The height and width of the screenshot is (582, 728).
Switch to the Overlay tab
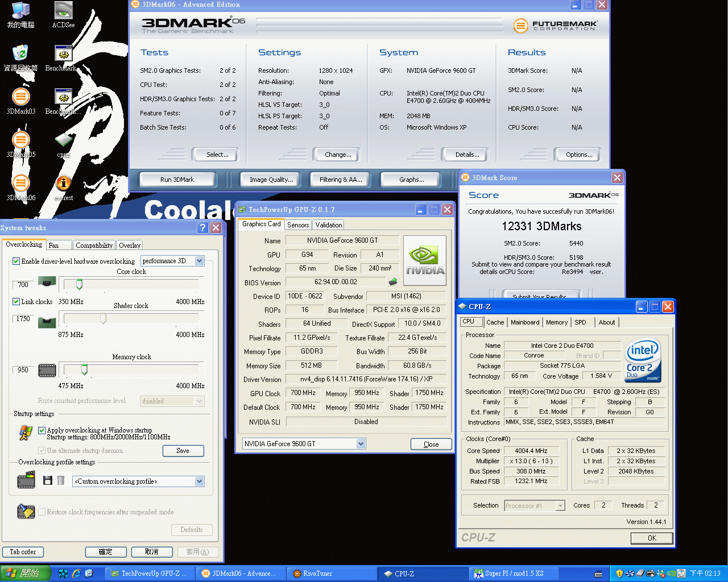tap(130, 246)
